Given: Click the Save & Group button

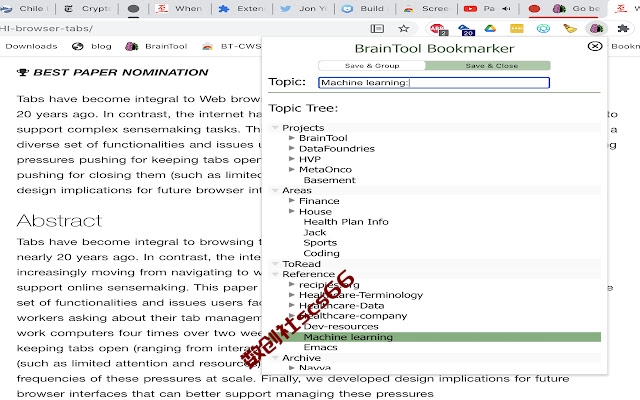Looking at the screenshot, I should [x=372, y=66].
